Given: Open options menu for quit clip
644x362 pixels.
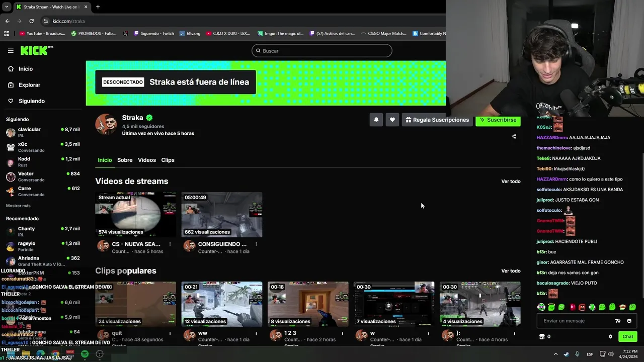Looking at the screenshot, I should pyautogui.click(x=170, y=333).
